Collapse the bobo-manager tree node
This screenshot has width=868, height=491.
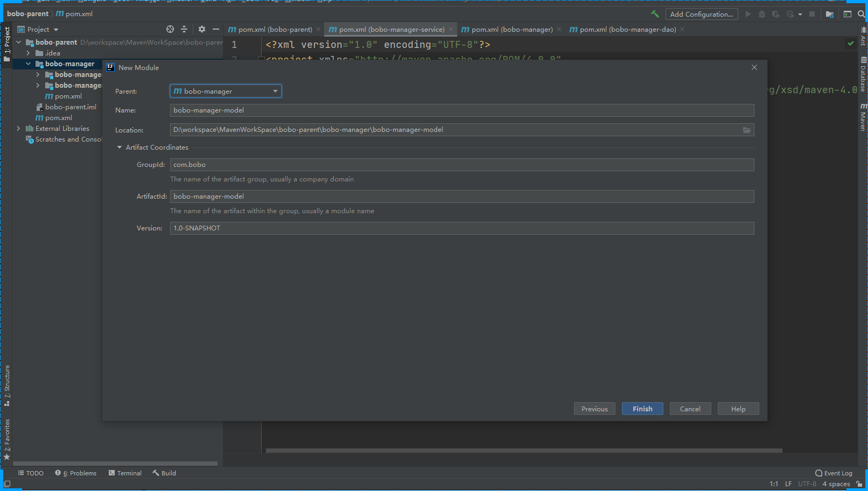click(29, 64)
